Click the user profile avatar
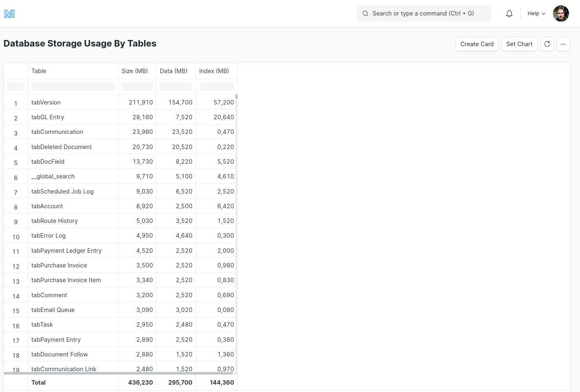This screenshot has height=392, width=580. [x=561, y=13]
